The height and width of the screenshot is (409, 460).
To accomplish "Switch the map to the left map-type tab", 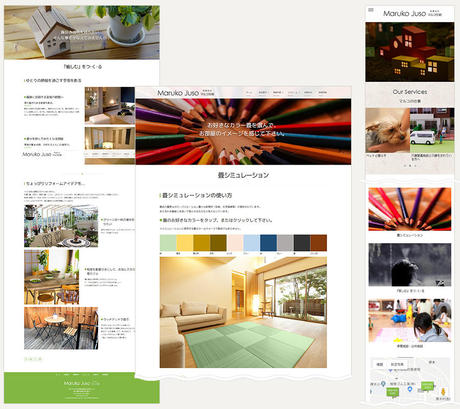I will (x=380, y=364).
